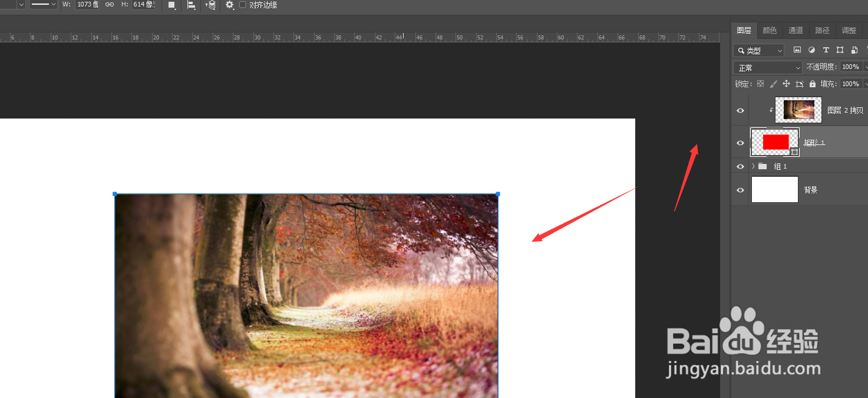The width and height of the screenshot is (868, 398).
Task: Lock position move icon
Action: [x=786, y=84]
